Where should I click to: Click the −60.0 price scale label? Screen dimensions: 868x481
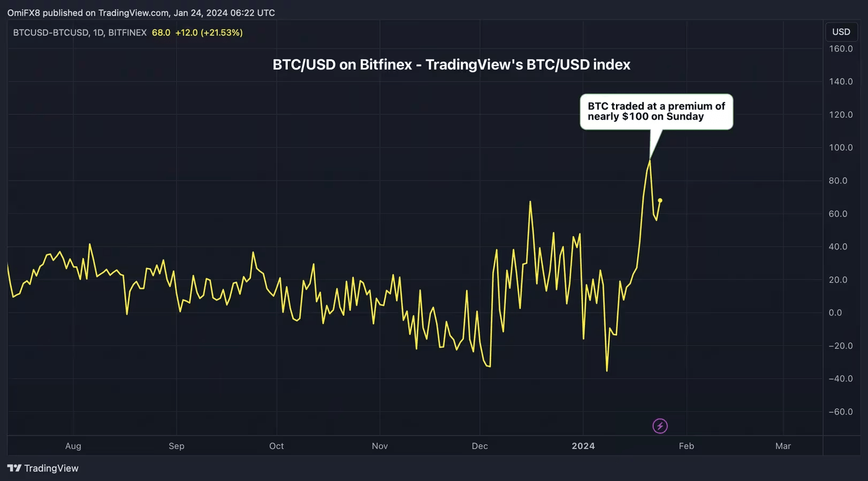pyautogui.click(x=840, y=412)
